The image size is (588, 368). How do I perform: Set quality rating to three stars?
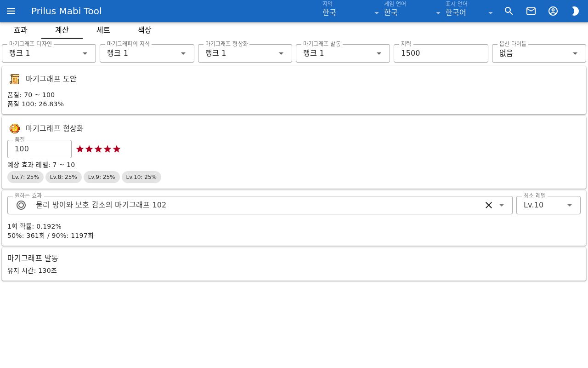[x=98, y=149]
